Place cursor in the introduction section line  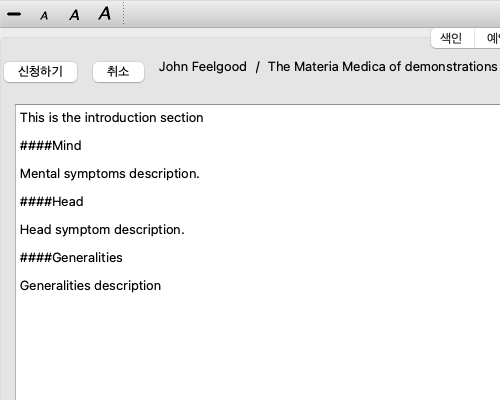click(x=112, y=118)
